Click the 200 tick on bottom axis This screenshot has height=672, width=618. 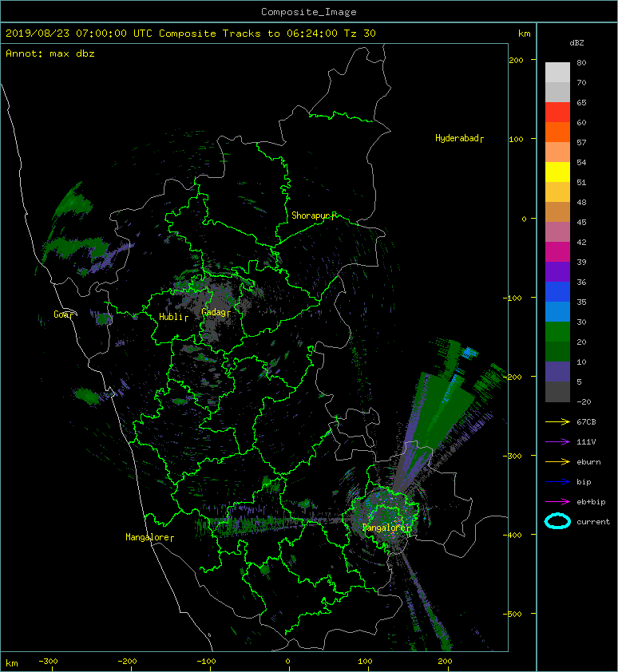[445, 662]
